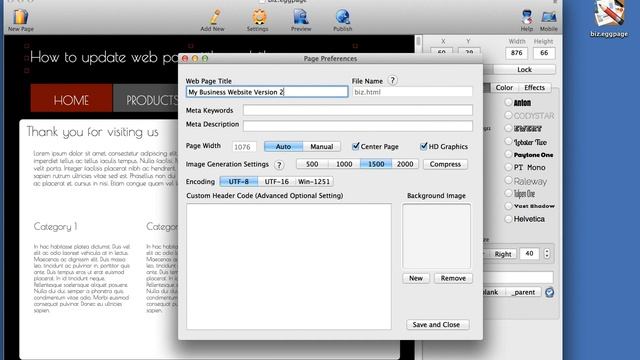Open the PRODUCTS navigation tab on page

[x=146, y=98]
